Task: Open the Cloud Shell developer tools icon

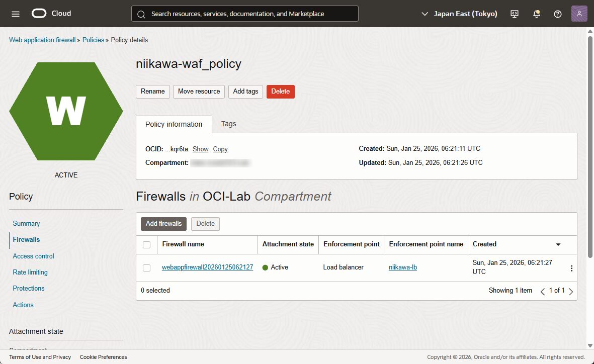Action: point(515,14)
